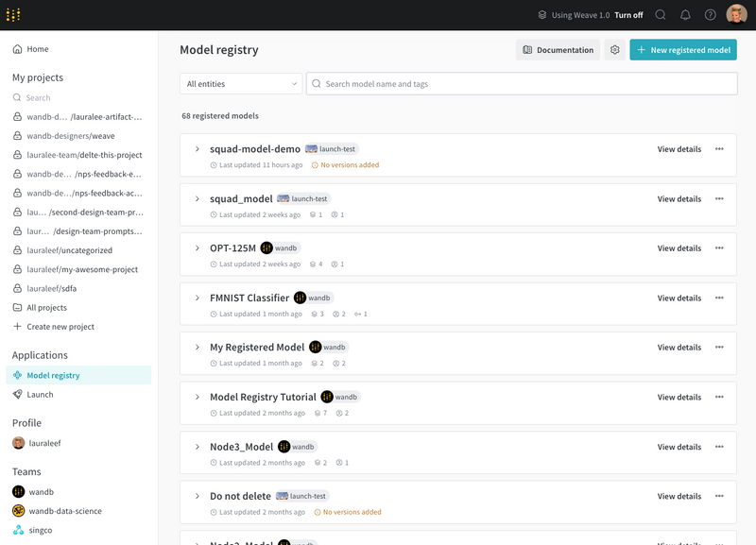Expand the FMNIST Classifier row
This screenshot has width=756, height=545.
(x=198, y=298)
